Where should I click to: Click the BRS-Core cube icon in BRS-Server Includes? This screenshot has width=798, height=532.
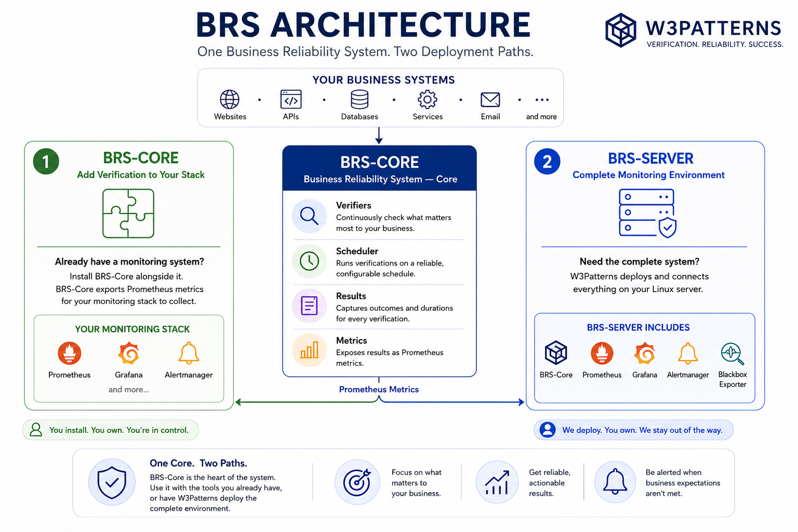[556, 353]
